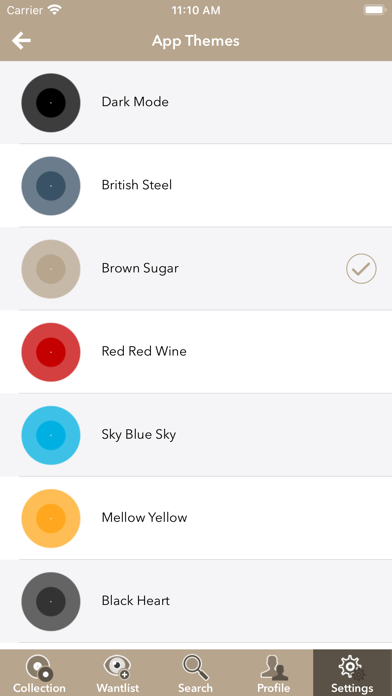Viewport: 392px width, 696px height.
Task: Click the red vinyl color swatch
Action: click(x=51, y=352)
